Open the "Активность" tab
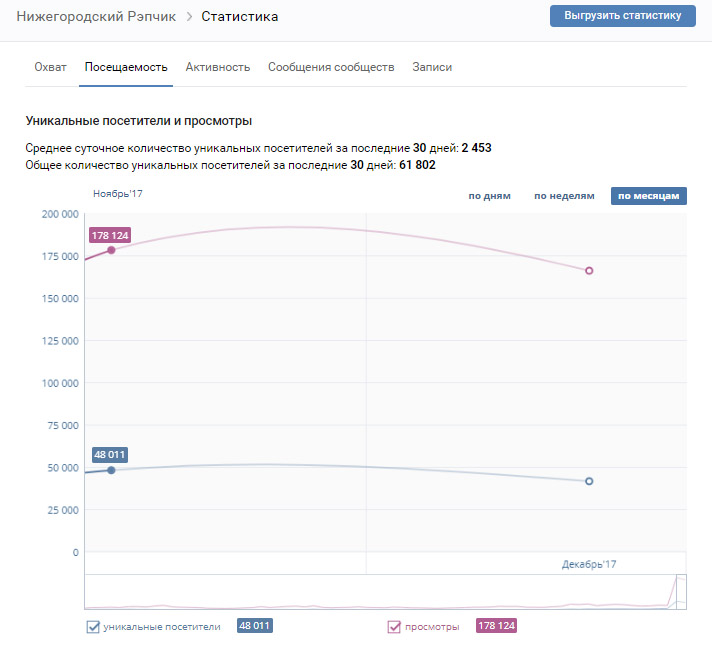This screenshot has width=712, height=647. (x=217, y=67)
